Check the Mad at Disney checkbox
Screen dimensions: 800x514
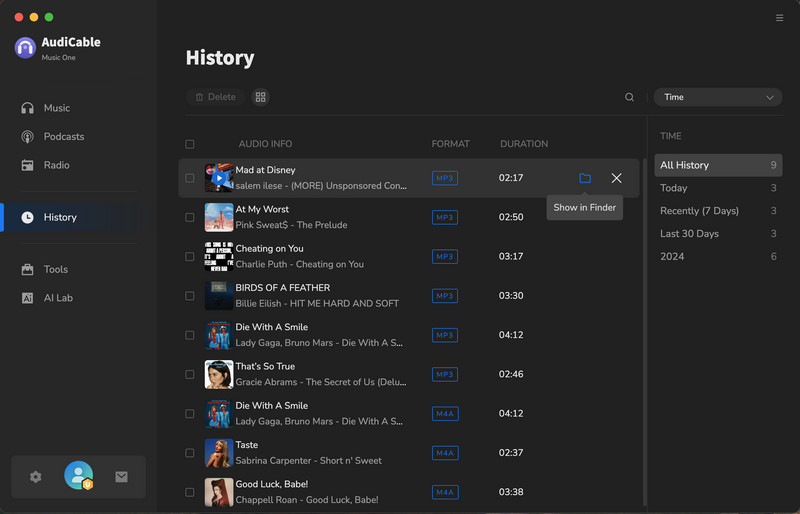(190, 178)
